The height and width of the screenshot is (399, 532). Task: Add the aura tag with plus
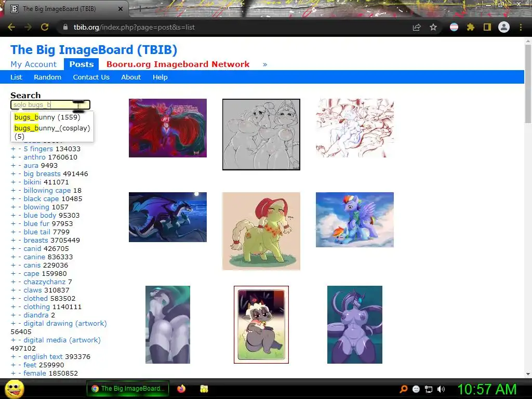tap(13, 166)
